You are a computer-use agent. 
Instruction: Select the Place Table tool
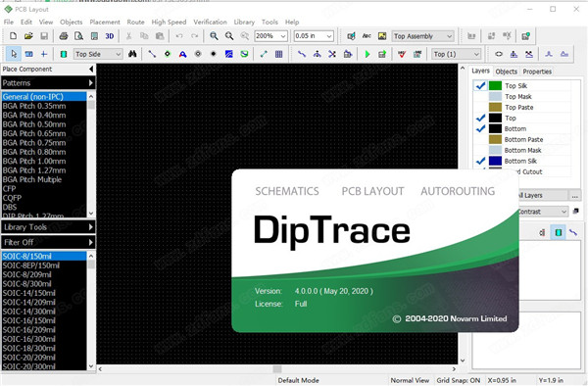[x=279, y=54]
